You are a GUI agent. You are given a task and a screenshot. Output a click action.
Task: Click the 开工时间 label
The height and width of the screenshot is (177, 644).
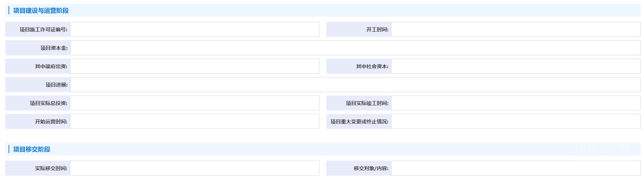[x=377, y=30]
